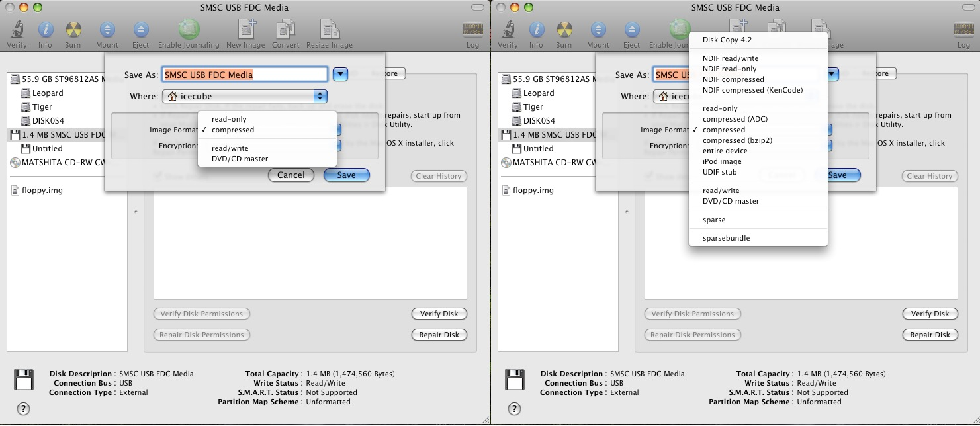Select the Mount icon in left window toolbar

pos(107,30)
